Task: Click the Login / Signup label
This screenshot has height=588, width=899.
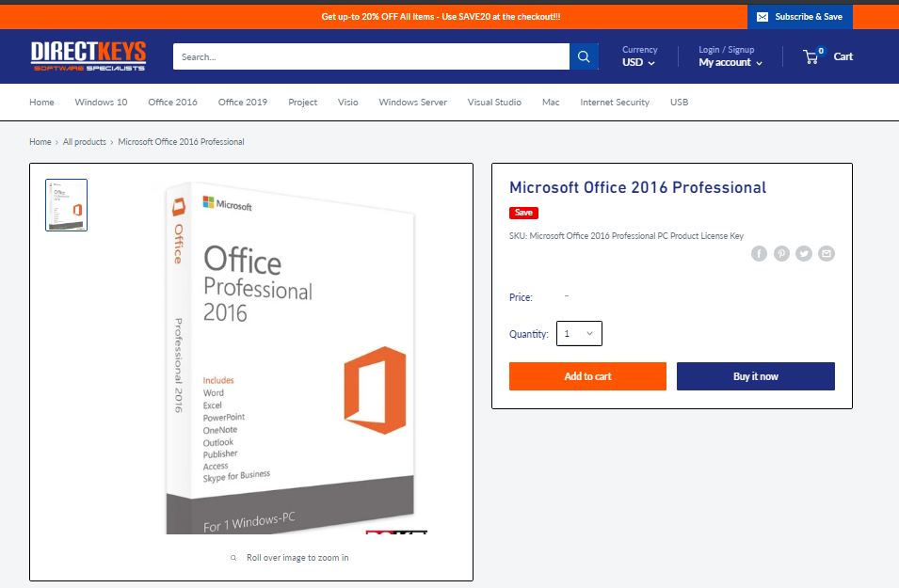Action: pyautogui.click(x=727, y=49)
